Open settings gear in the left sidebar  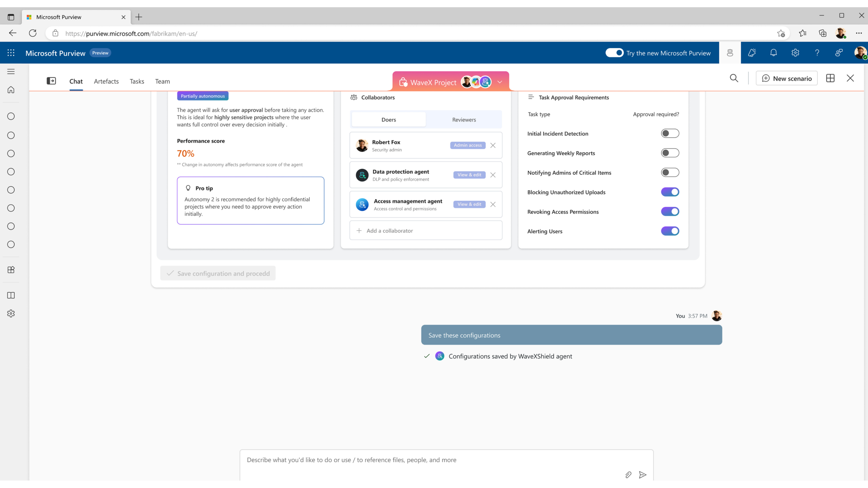click(x=11, y=314)
